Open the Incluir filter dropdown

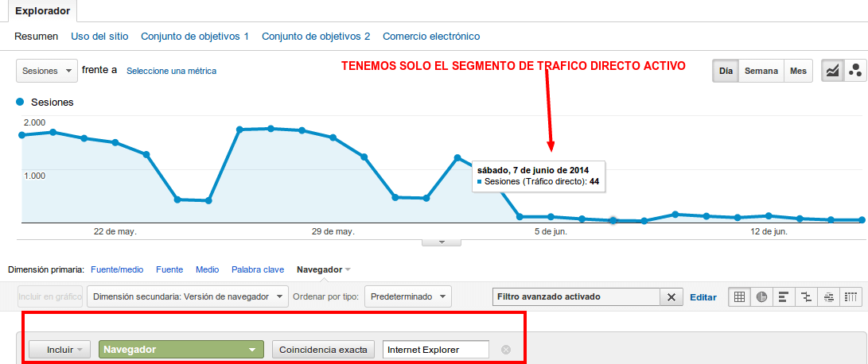pyautogui.click(x=59, y=350)
